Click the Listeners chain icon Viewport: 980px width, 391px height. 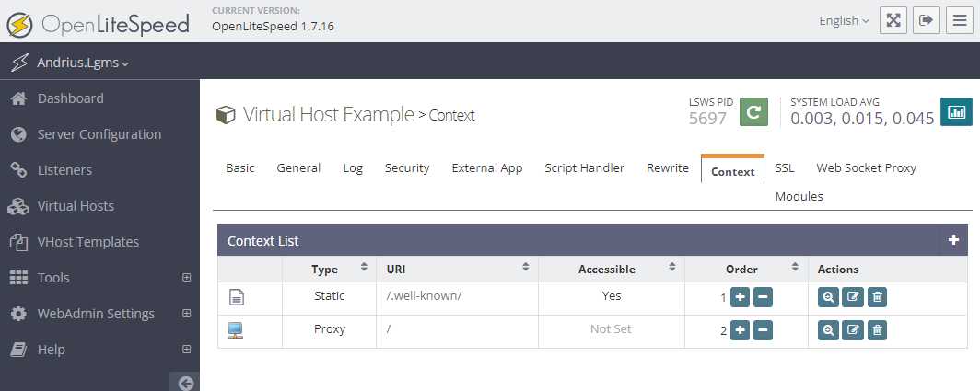tap(18, 170)
